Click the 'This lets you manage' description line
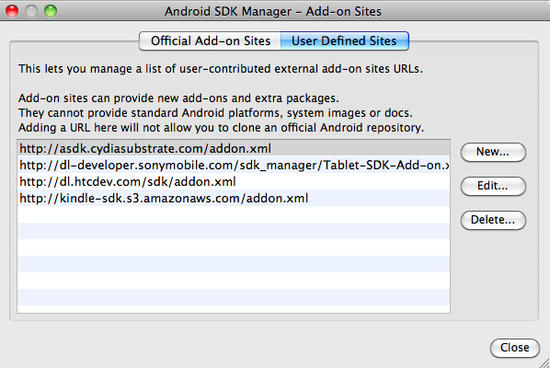 pos(221,68)
